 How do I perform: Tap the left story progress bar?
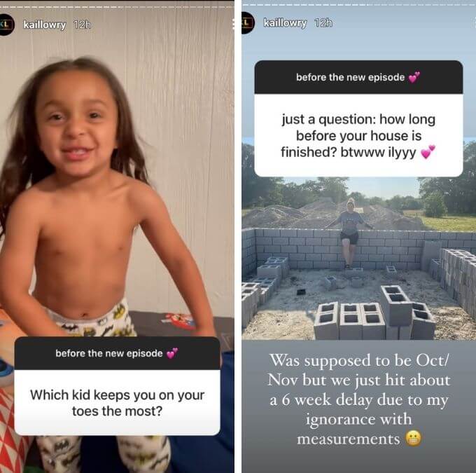(117, 7)
